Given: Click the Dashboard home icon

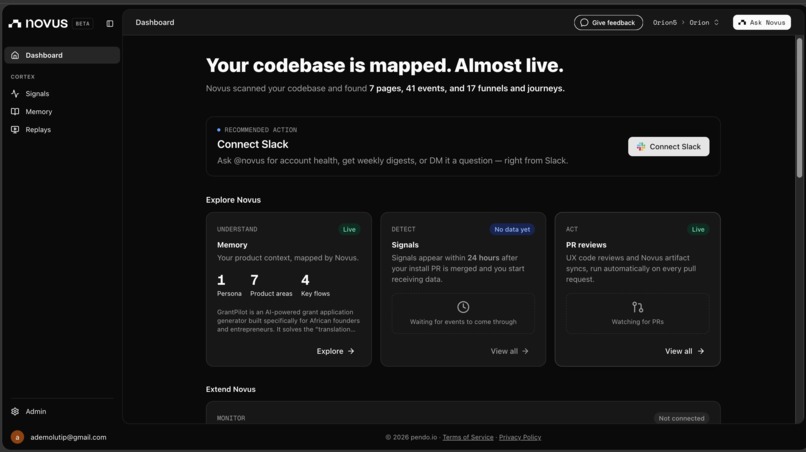Looking at the screenshot, I should click(x=15, y=55).
